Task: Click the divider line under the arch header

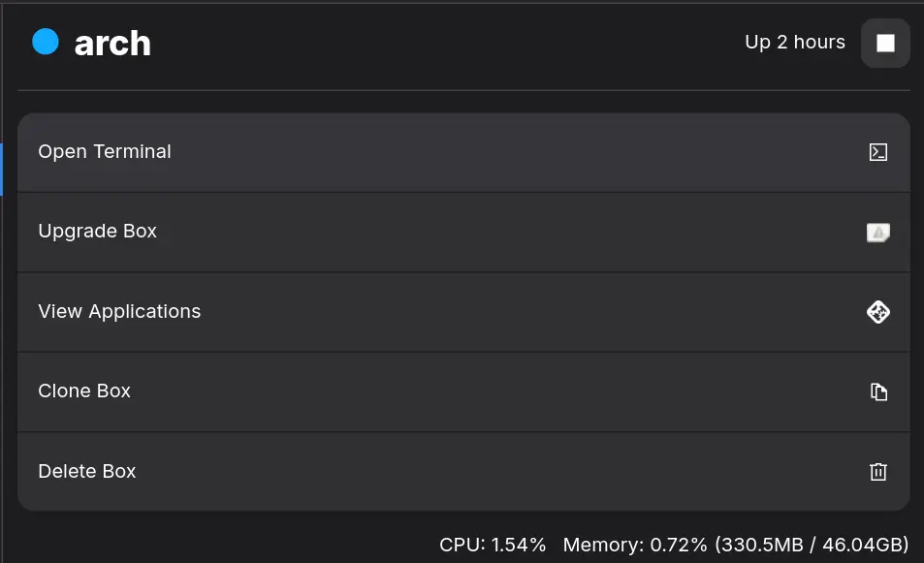Action: coord(463,90)
